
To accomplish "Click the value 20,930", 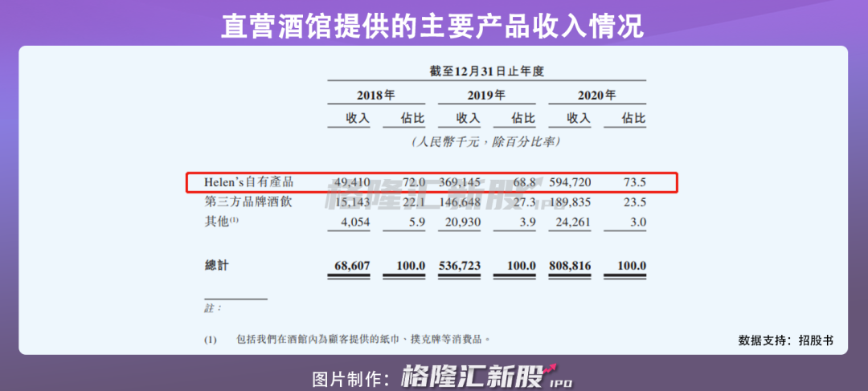I will tap(463, 222).
